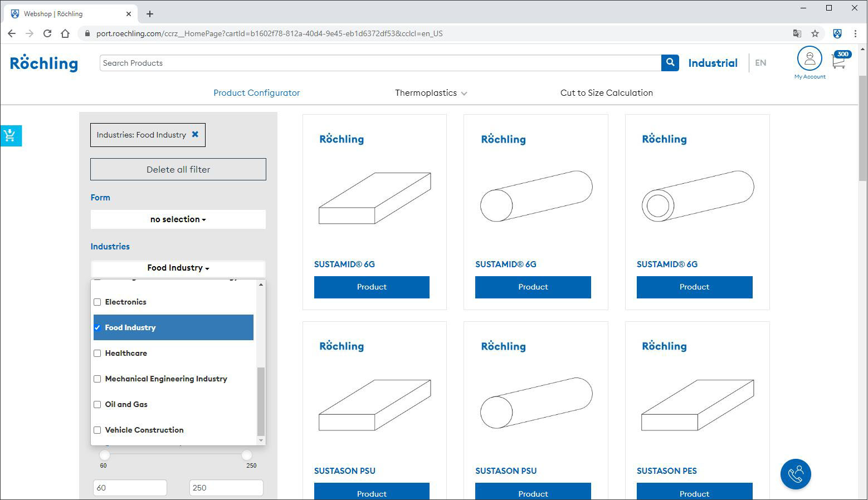Click browser back arrow
The image size is (868, 500).
pos(12,33)
